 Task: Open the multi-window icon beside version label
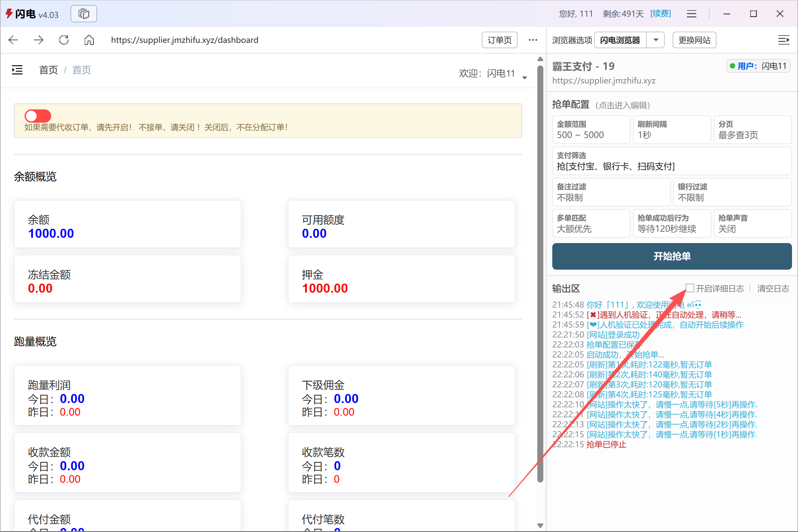pyautogui.click(x=83, y=14)
